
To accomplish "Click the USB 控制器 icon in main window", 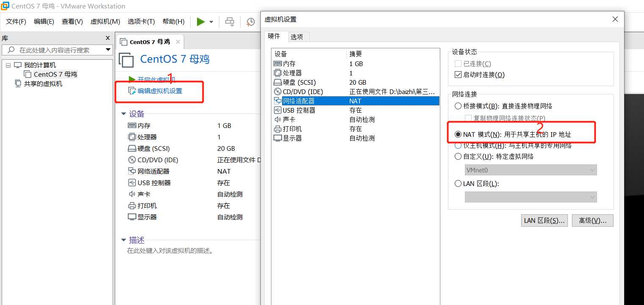I will pos(132,183).
